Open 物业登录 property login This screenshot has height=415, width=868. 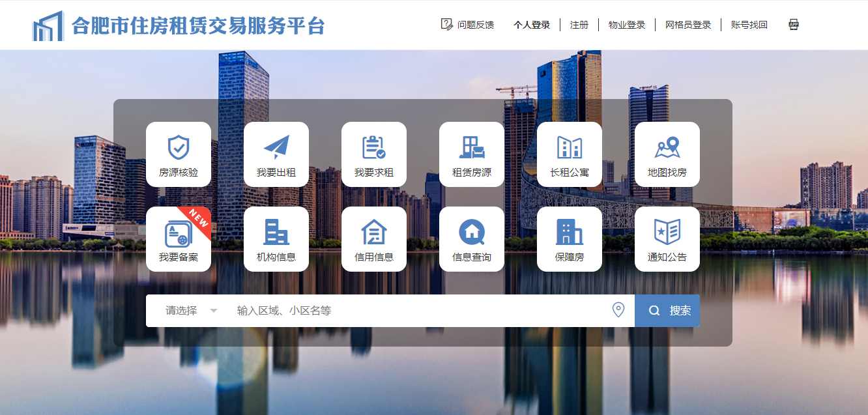pos(626,24)
